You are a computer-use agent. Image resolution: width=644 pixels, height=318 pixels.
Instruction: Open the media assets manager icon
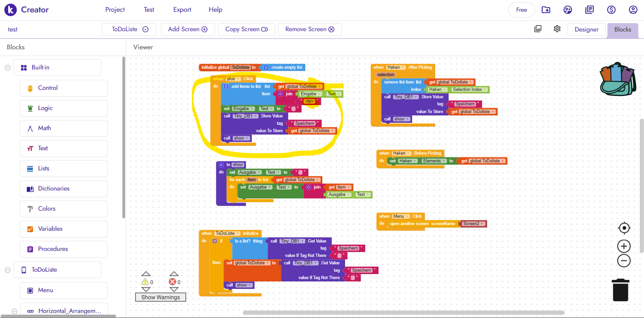tap(538, 29)
